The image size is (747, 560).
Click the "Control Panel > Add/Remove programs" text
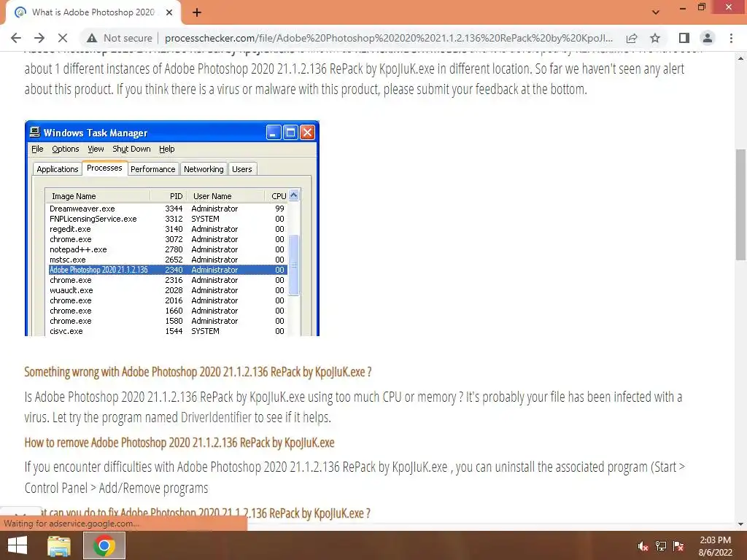coord(116,488)
